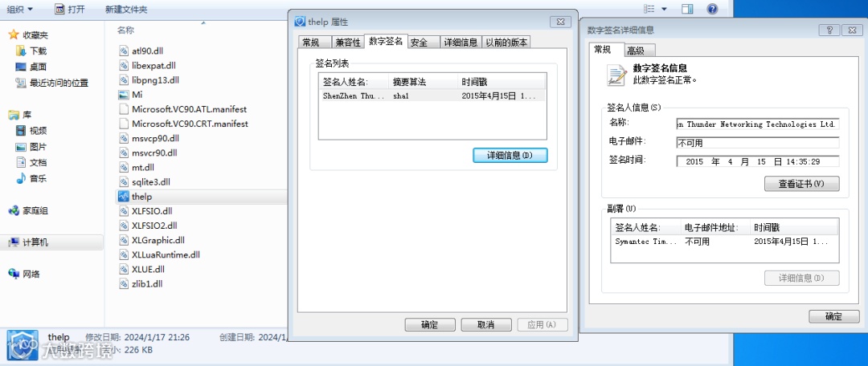The image size is (868, 366).
Task: Click the sqlite3.dll file icon
Action: pos(123,181)
